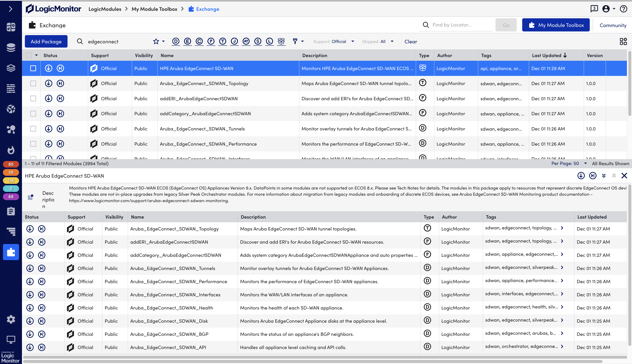
Task: Open the select-all checkbox dropdown arrow
Action: 36,55
